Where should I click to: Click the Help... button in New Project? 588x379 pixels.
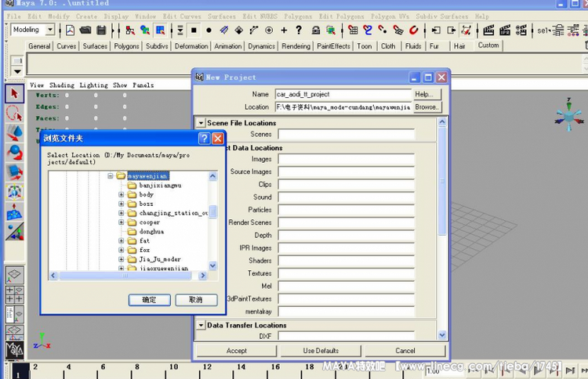click(x=427, y=95)
